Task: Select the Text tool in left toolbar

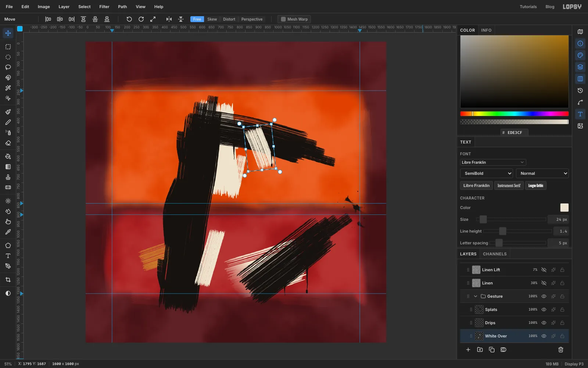Action: (x=8, y=256)
